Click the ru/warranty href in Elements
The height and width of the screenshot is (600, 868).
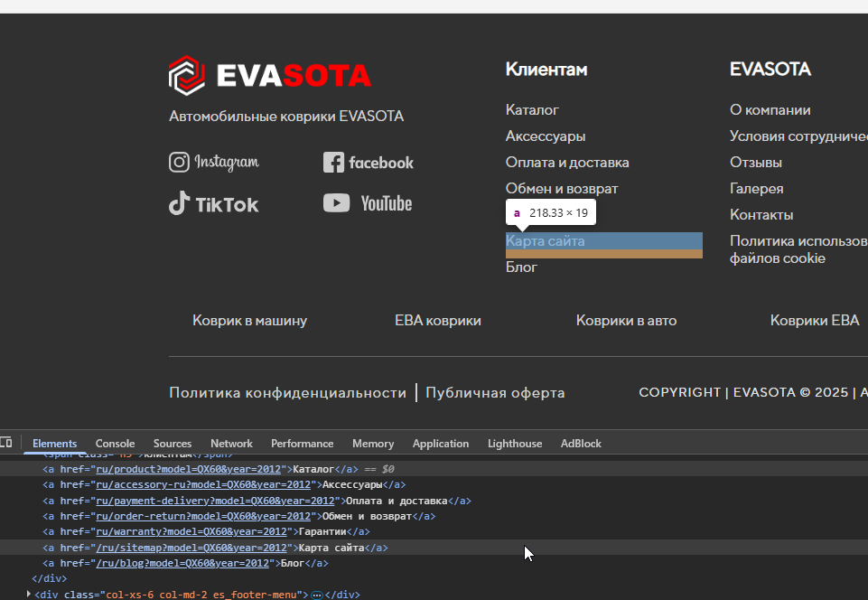pyautogui.click(x=191, y=532)
